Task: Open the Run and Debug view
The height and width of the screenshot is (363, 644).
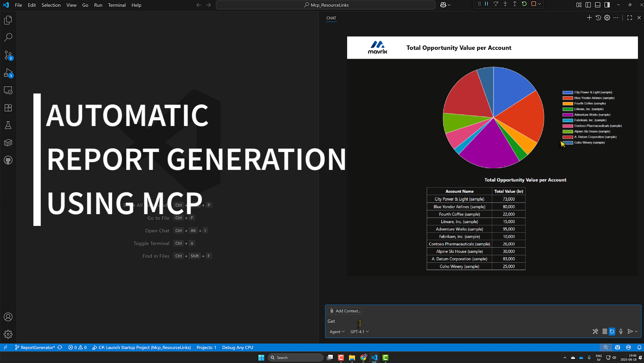Action: [x=8, y=73]
